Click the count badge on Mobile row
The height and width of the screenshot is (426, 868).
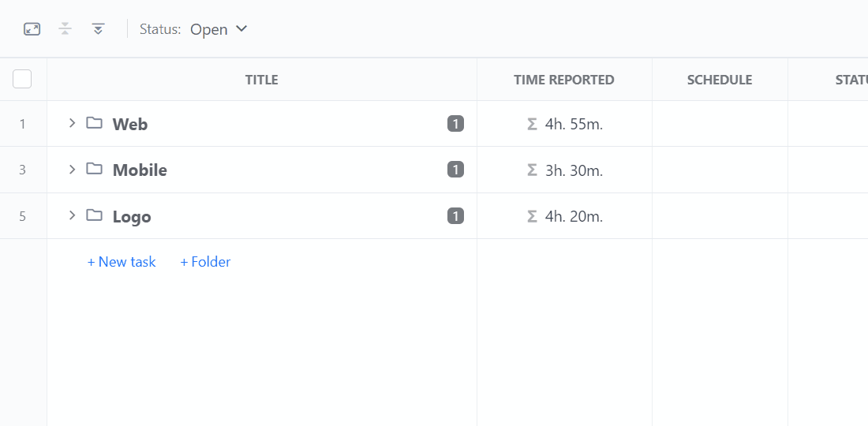click(455, 170)
